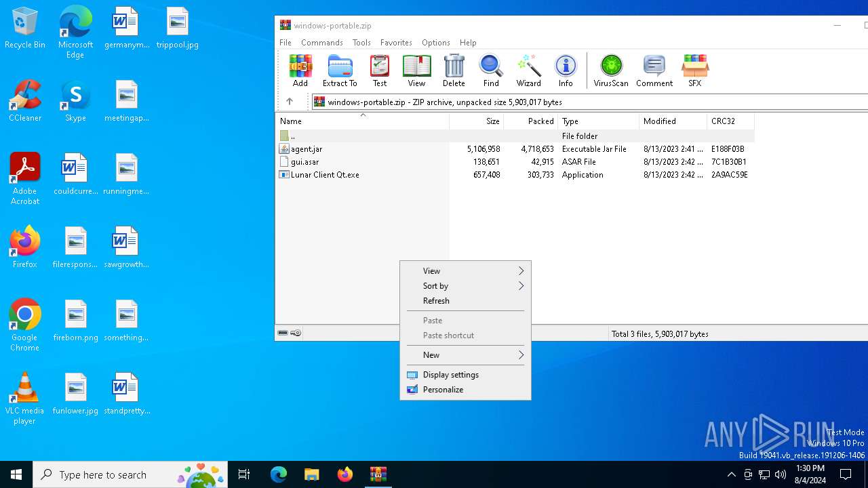Open the Help menu

point(468,42)
